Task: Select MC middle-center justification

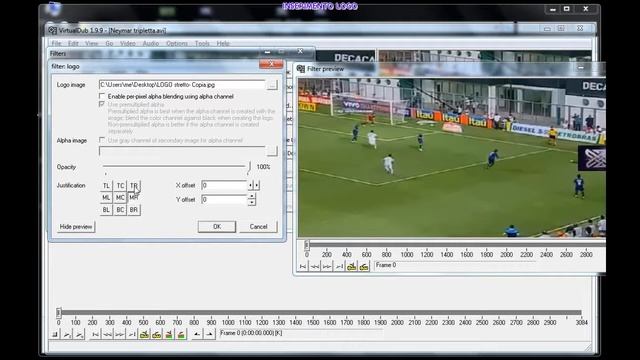Action: (120, 198)
